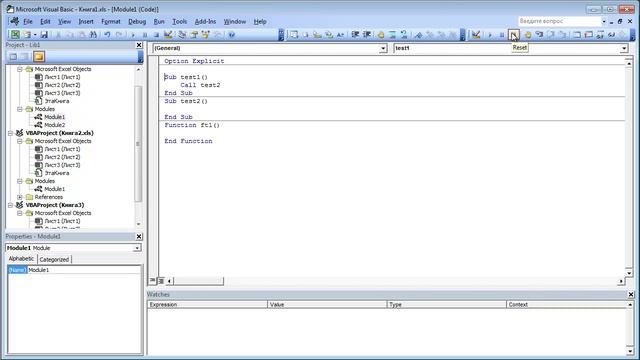Toggle Bookmark on the Edit toolbar
The image size is (640, 360).
418,35
